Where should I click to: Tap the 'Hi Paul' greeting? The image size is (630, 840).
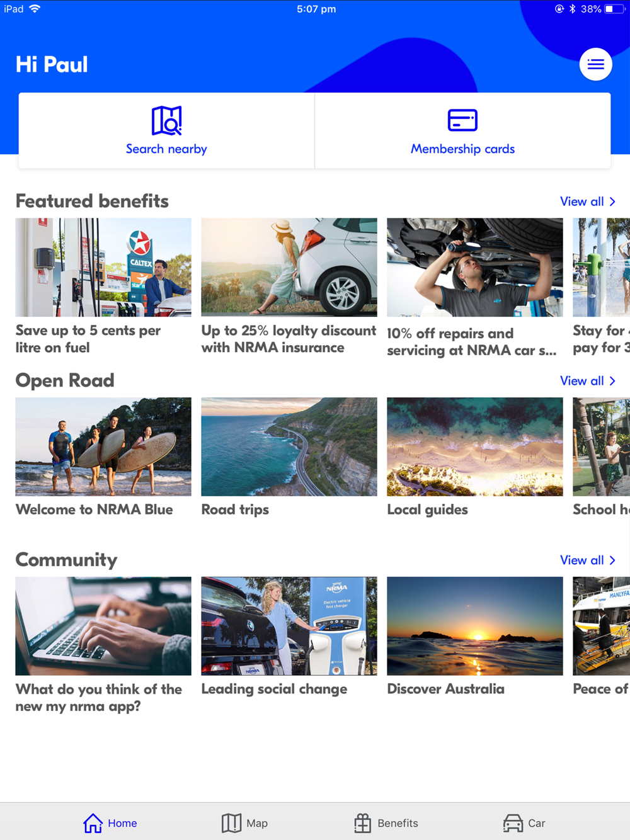coord(52,64)
